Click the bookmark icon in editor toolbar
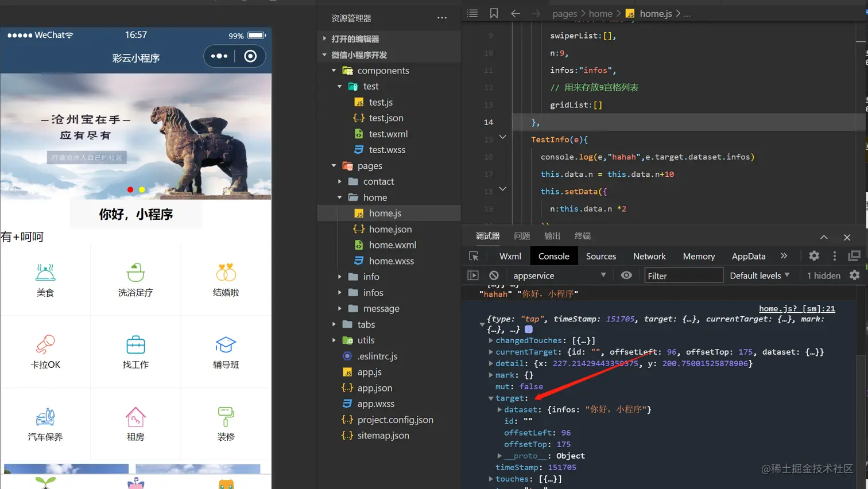Viewport: 868px width, 489px height. coord(494,13)
